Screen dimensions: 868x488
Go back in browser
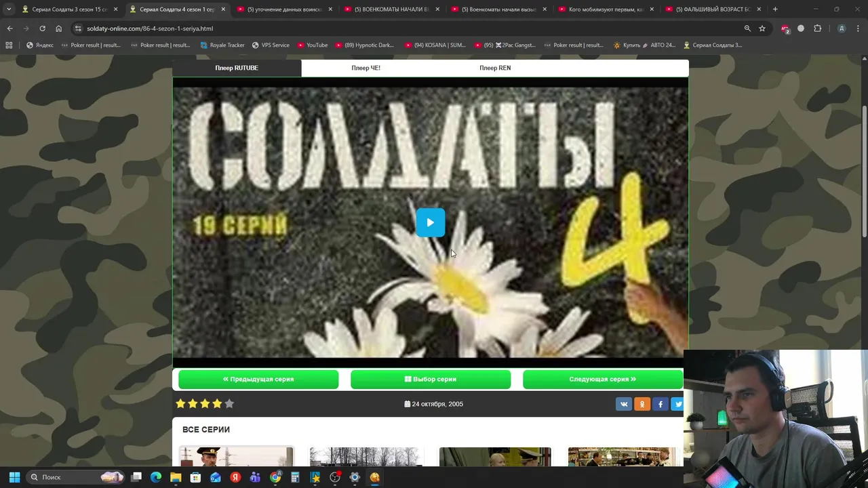(x=9, y=28)
